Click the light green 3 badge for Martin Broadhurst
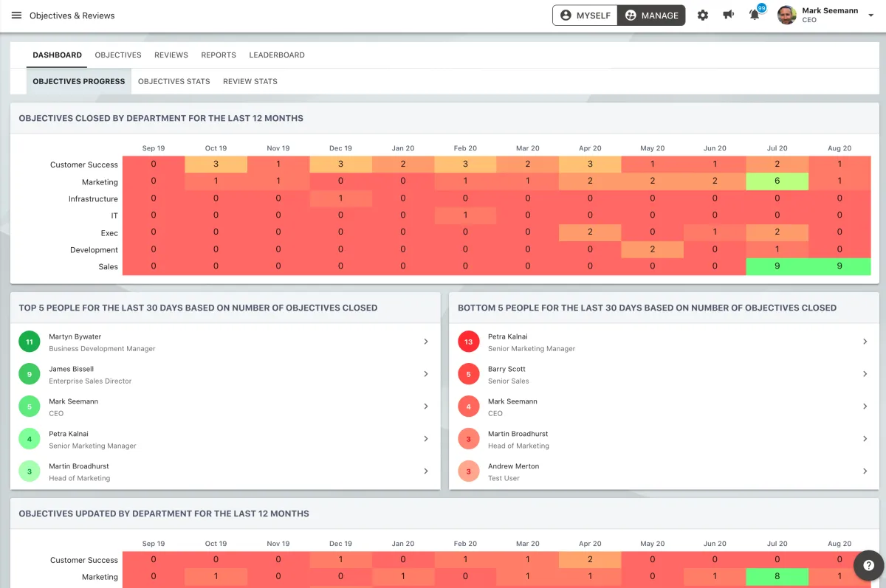The width and height of the screenshot is (886, 588). coord(30,472)
